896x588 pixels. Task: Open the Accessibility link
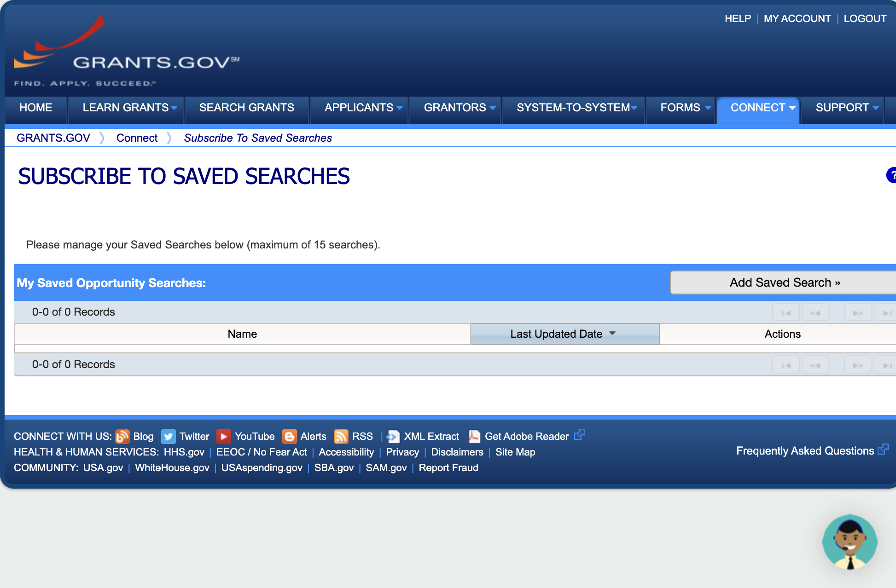point(346,452)
